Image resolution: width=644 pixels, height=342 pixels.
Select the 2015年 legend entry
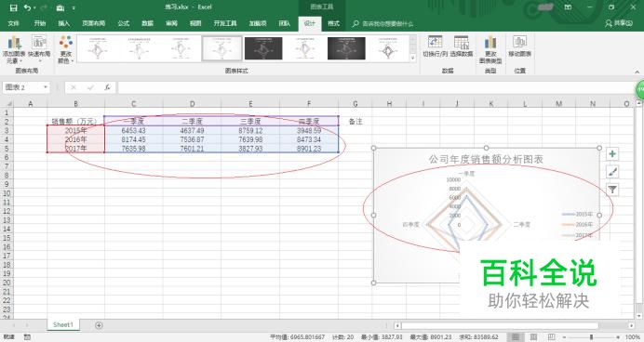(x=577, y=214)
